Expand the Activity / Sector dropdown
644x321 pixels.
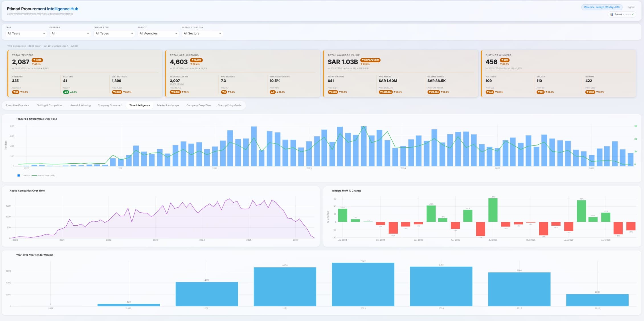coord(202,34)
